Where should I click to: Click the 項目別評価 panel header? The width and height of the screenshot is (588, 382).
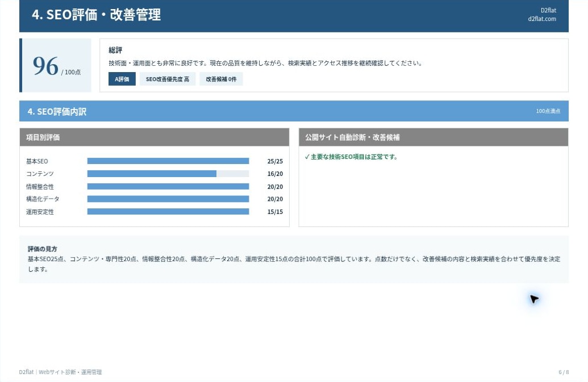pyautogui.click(x=155, y=137)
